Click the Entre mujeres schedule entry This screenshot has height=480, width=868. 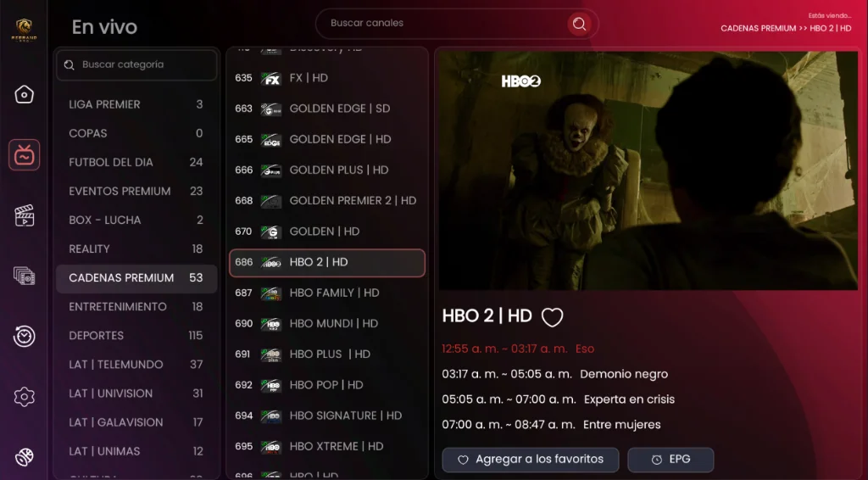pos(551,425)
